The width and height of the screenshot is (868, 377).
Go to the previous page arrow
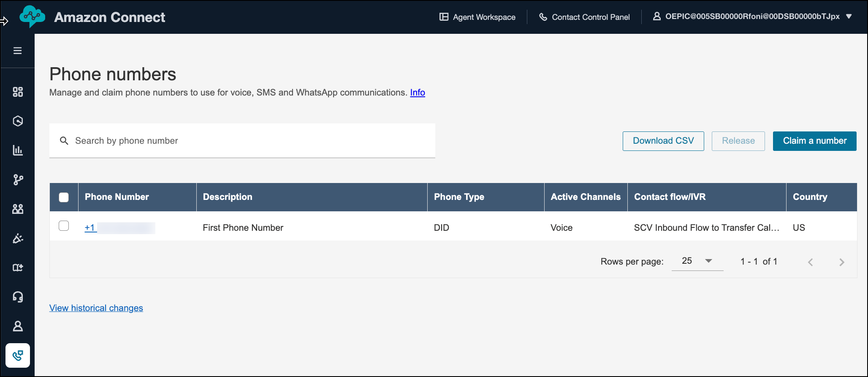point(810,262)
